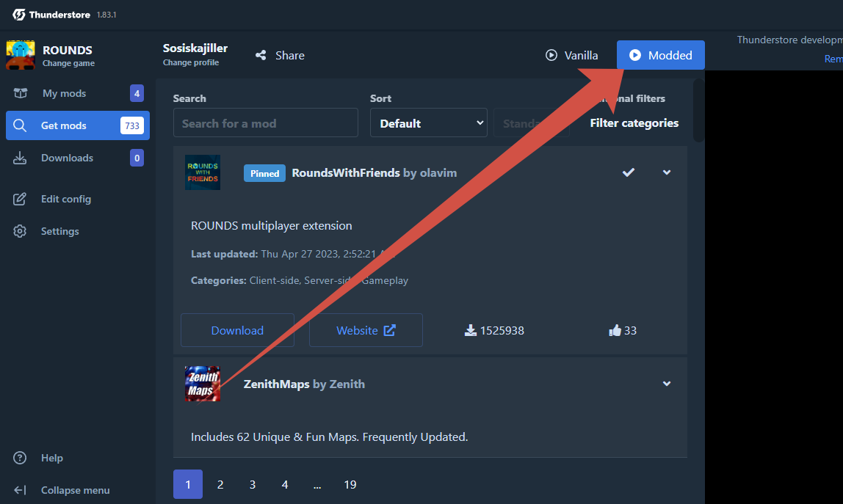Click the external link icon on Website

(390, 330)
